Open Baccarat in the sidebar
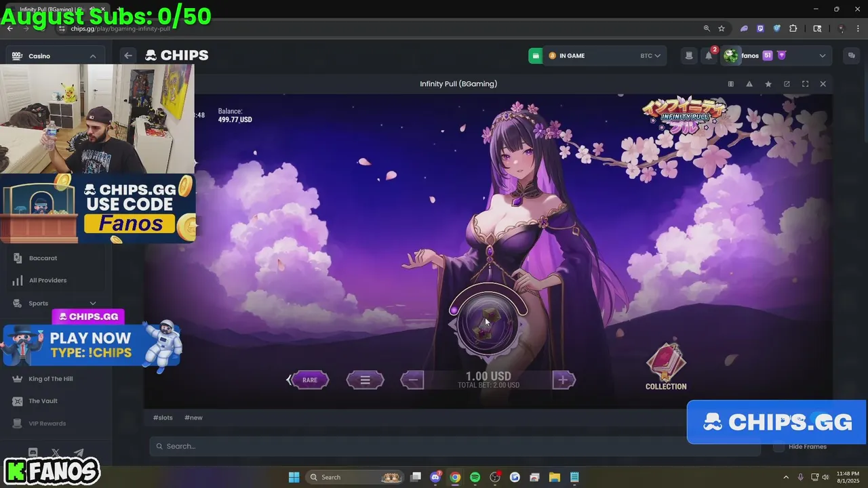This screenshot has width=868, height=488. pyautogui.click(x=43, y=258)
